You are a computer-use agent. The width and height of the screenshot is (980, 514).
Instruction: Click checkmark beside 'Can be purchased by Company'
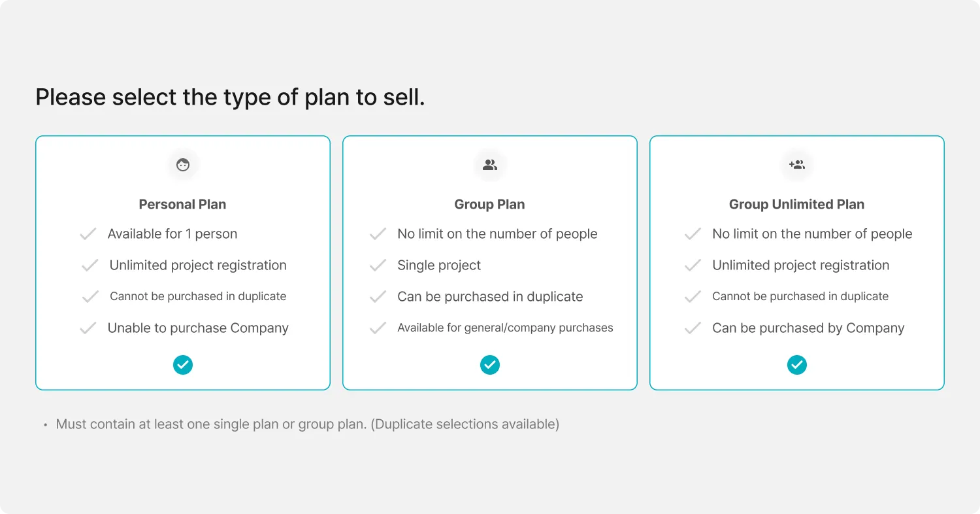click(x=693, y=328)
